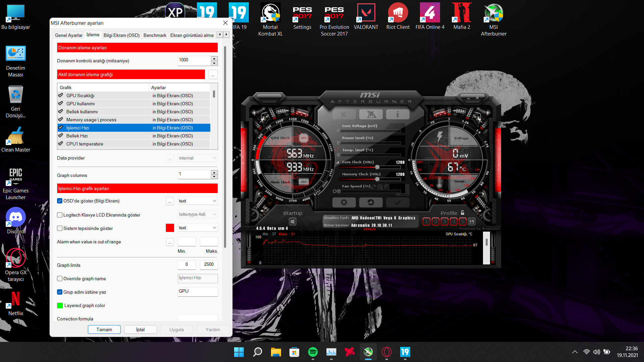Open the Riot Client desktop icon
This screenshot has width=644, height=362.
tap(398, 16)
